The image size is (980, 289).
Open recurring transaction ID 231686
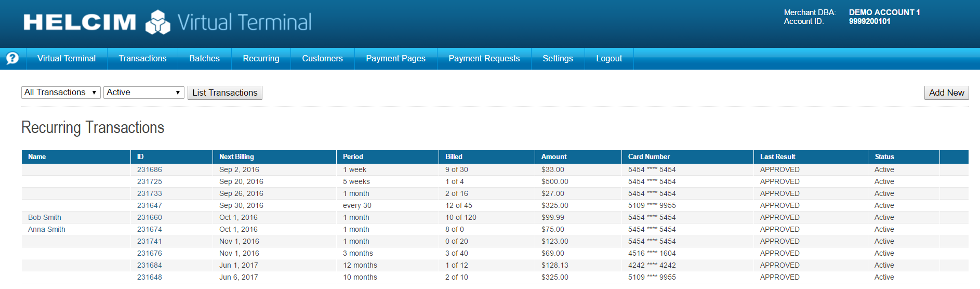point(150,169)
